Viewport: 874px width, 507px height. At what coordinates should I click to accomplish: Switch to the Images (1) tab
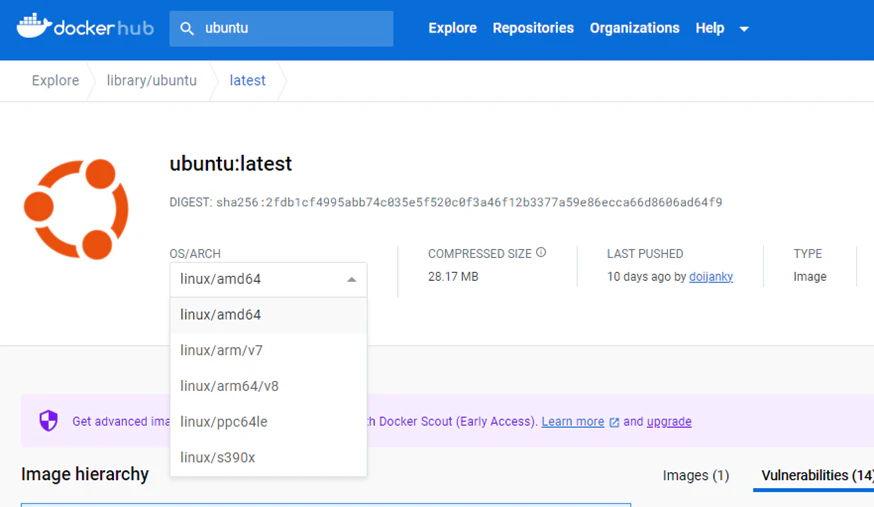click(x=696, y=475)
